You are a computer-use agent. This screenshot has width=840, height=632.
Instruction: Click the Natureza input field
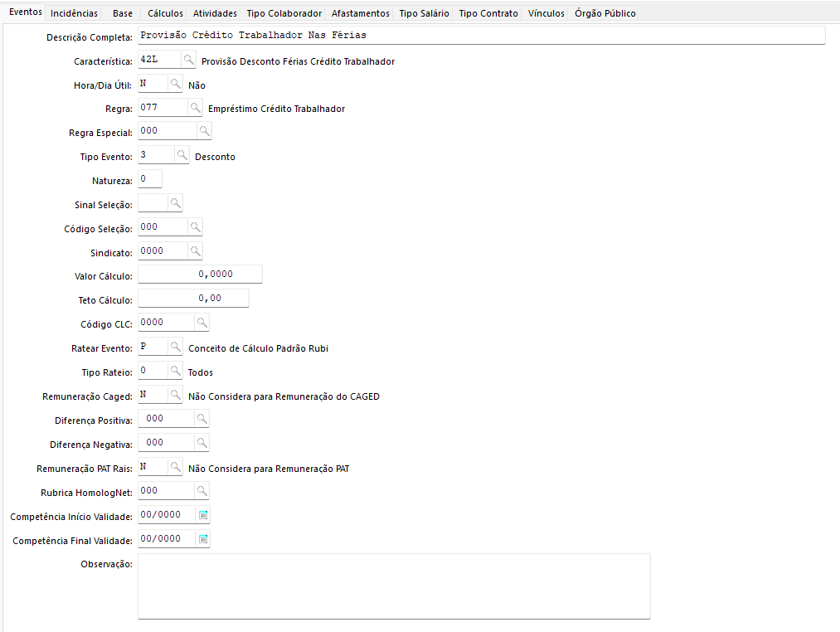click(149, 179)
